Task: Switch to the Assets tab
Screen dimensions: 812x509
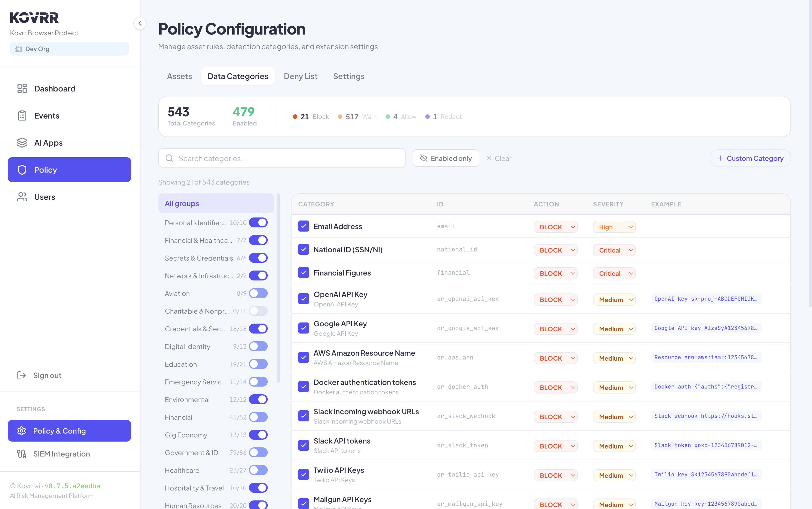Action: [179, 76]
